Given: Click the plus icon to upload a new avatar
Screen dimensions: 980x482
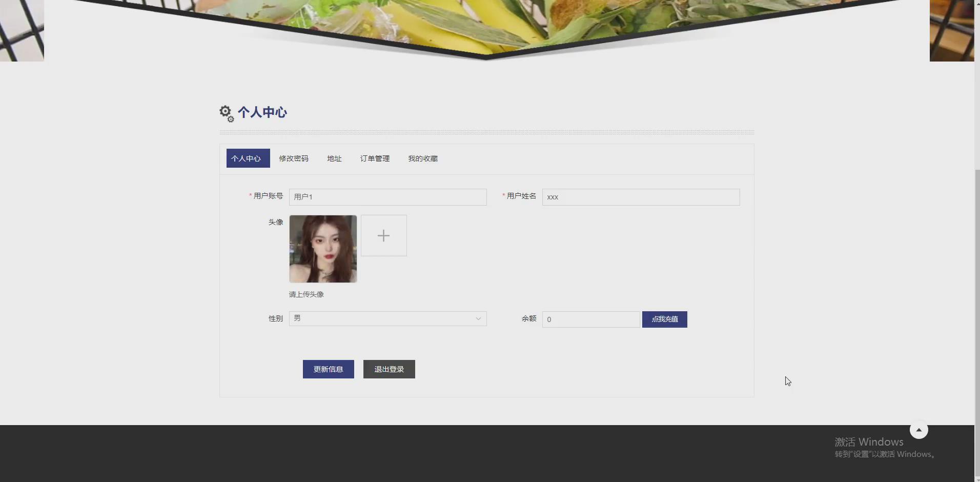Looking at the screenshot, I should pos(383,235).
